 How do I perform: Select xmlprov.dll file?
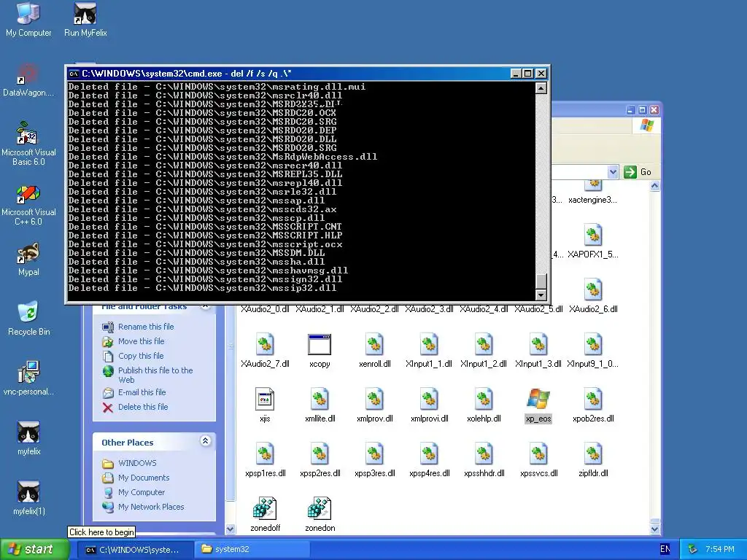(x=374, y=405)
